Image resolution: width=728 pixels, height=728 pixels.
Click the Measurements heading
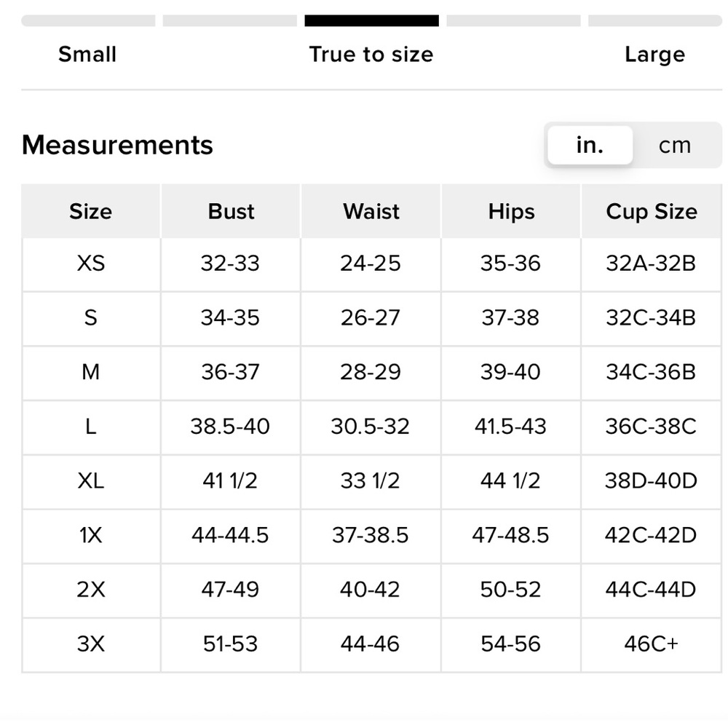tap(117, 145)
